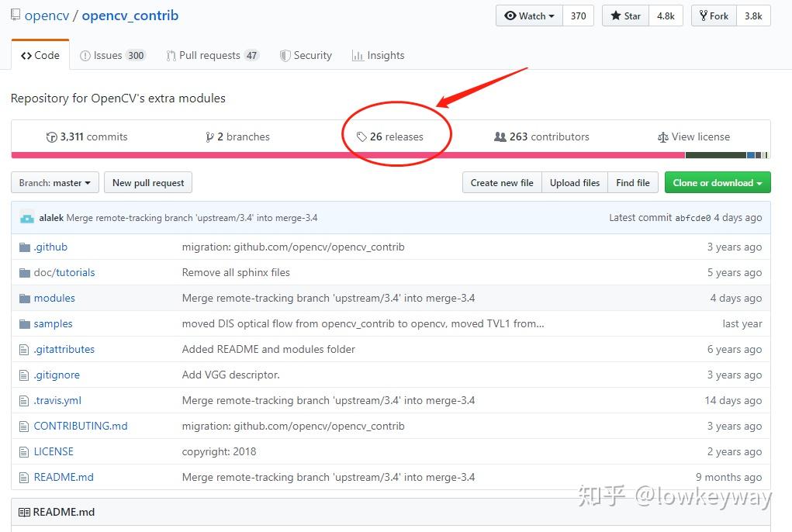Open the Watch dropdown
Viewport: 792px width, 532px height.
click(528, 15)
